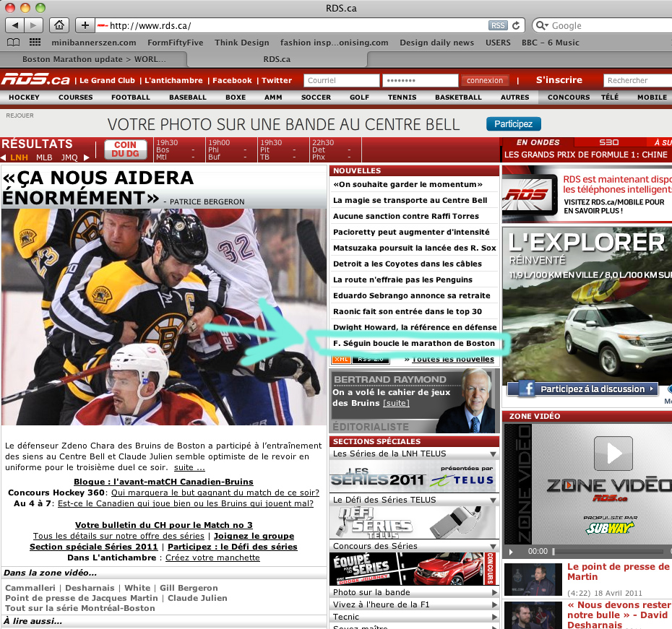The width and height of the screenshot is (672, 629).
Task: Click the RDS.ca logo
Action: (35, 79)
